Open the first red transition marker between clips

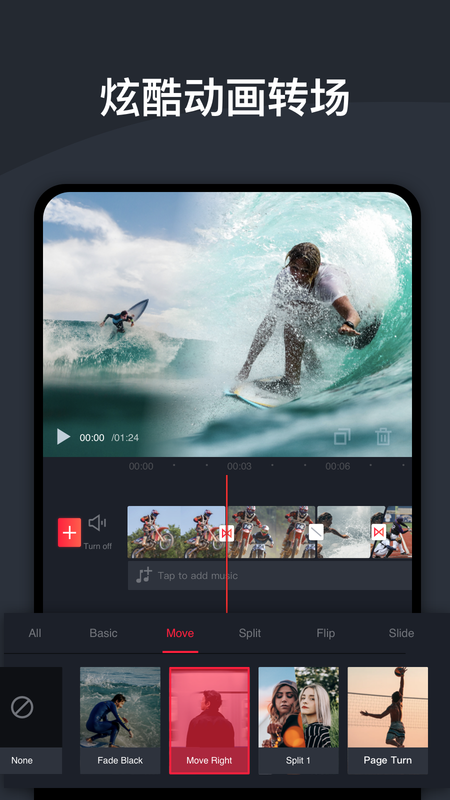(x=226, y=533)
